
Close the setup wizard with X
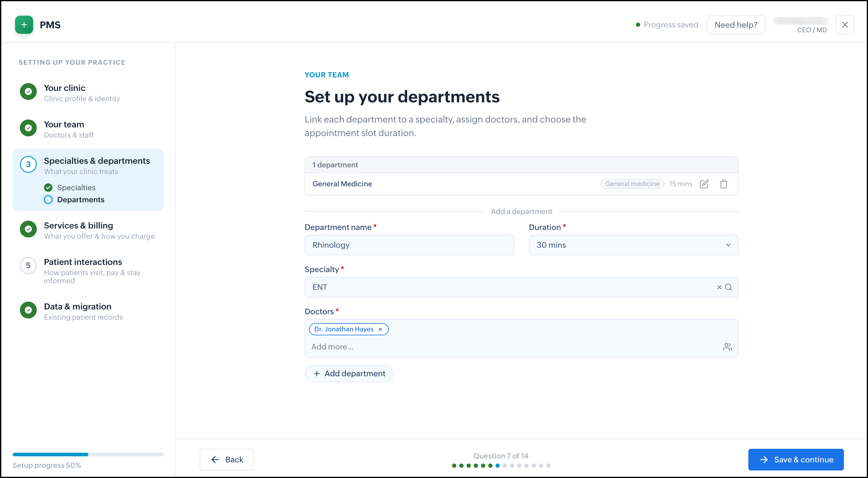tap(845, 25)
